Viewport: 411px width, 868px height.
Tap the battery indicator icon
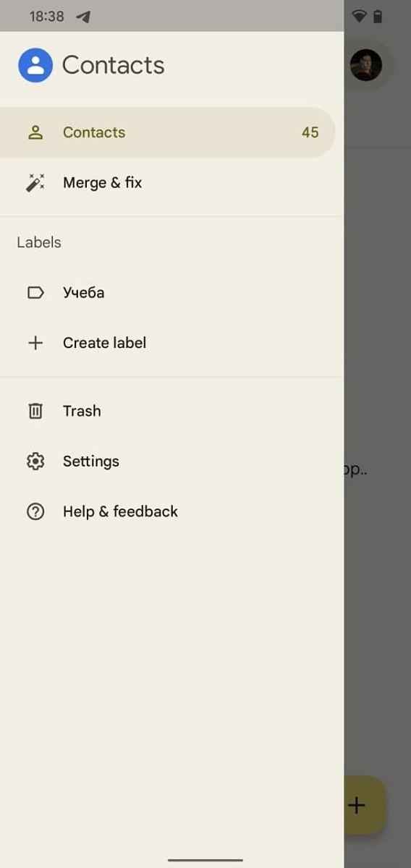click(x=378, y=16)
